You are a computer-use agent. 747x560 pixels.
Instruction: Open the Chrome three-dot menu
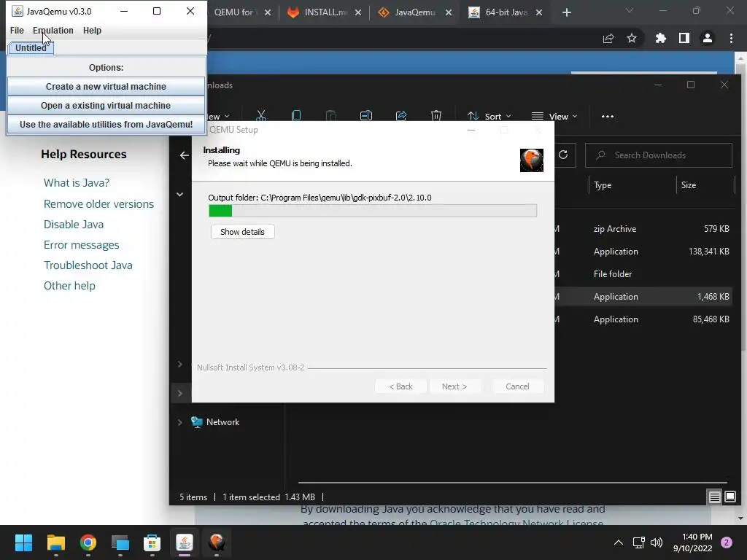click(x=731, y=38)
